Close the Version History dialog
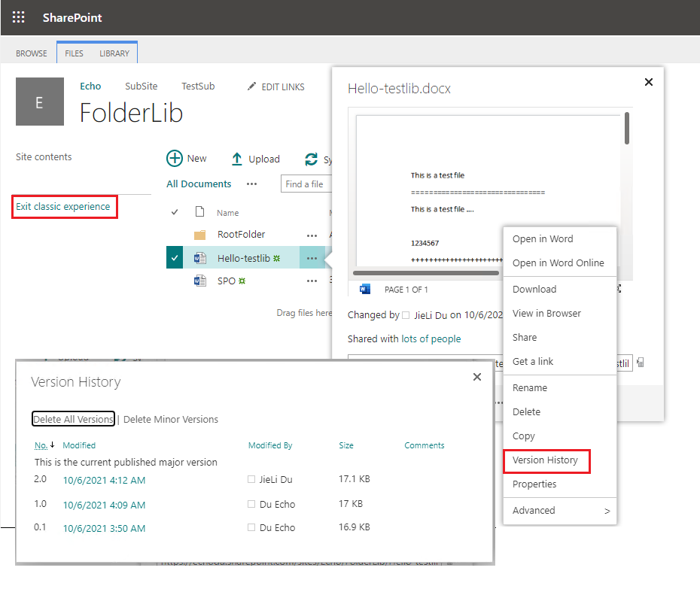This screenshot has width=700, height=598. coord(476,377)
